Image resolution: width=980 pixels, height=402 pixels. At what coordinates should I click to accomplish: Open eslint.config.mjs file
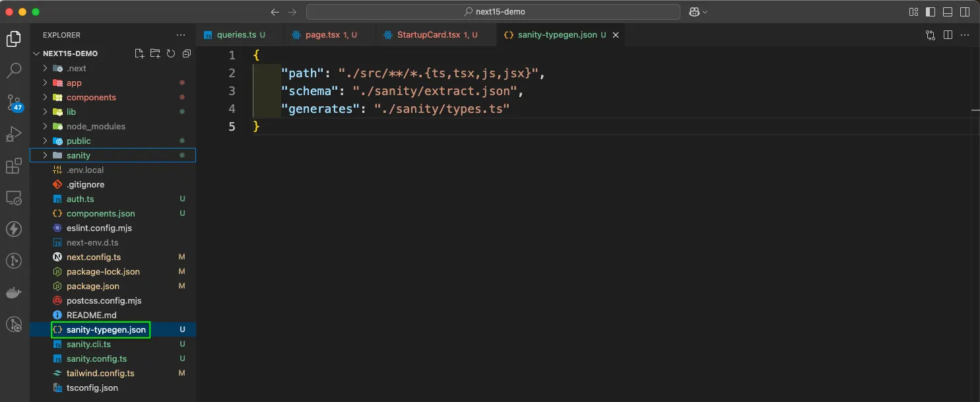(113, 228)
